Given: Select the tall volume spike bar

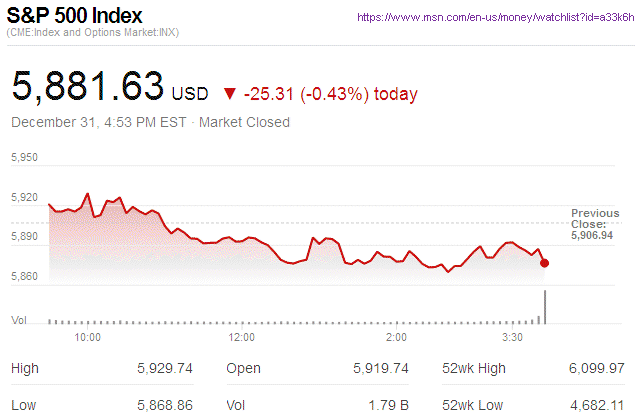Looking at the screenshot, I should click(545, 306).
